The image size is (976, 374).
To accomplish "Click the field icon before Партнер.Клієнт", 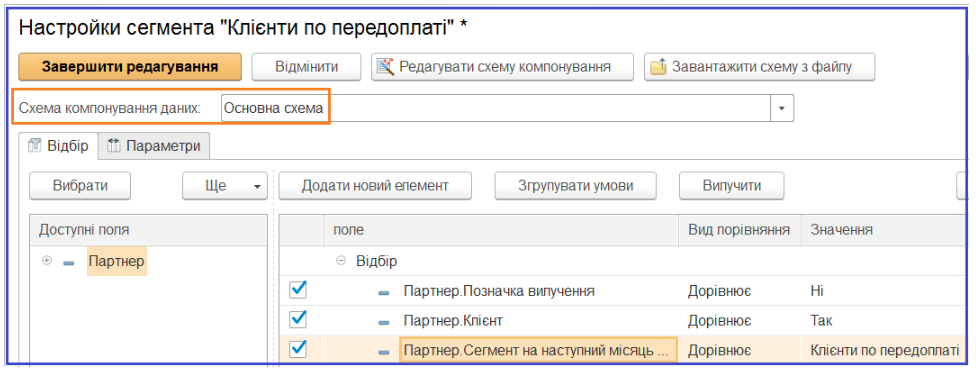I will (384, 322).
